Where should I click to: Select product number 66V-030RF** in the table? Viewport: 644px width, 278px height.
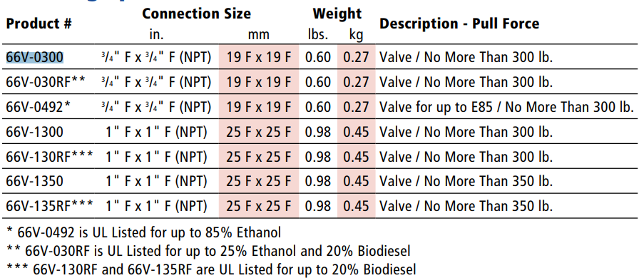coord(46,82)
